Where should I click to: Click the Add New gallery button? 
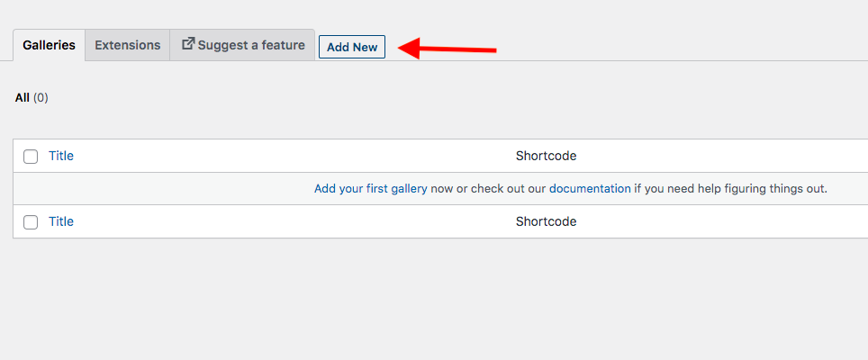tap(352, 47)
